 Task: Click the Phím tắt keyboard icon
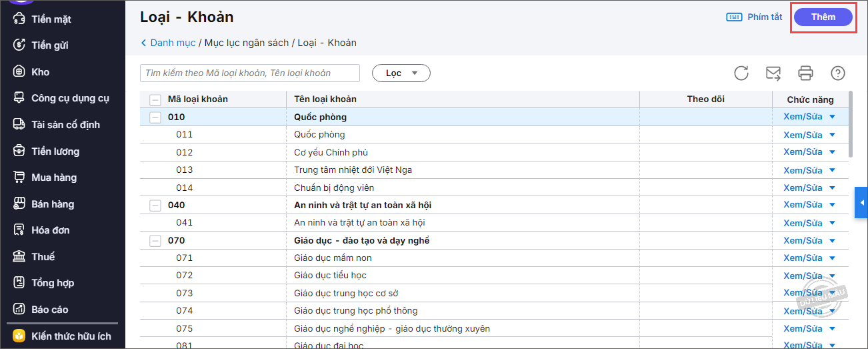click(x=734, y=17)
